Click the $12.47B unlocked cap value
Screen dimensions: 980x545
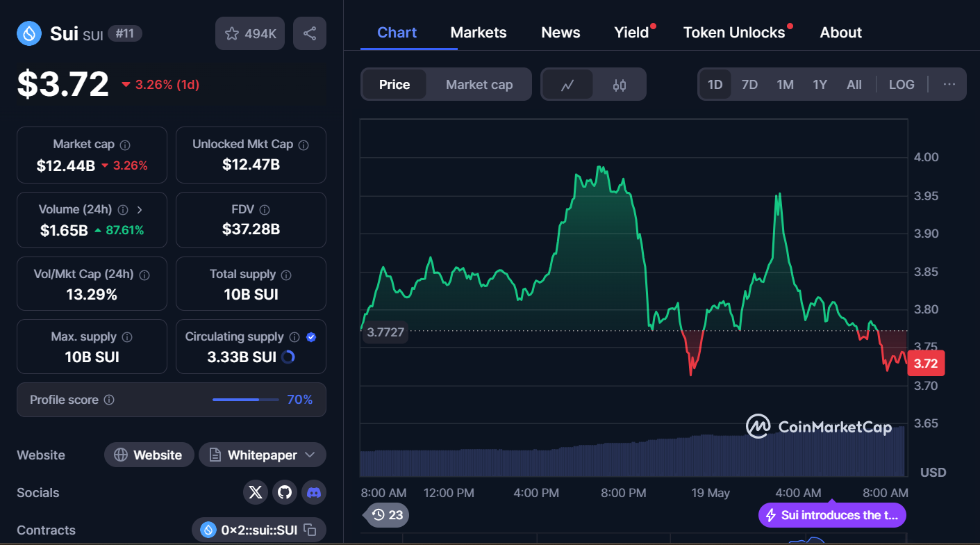tap(251, 165)
